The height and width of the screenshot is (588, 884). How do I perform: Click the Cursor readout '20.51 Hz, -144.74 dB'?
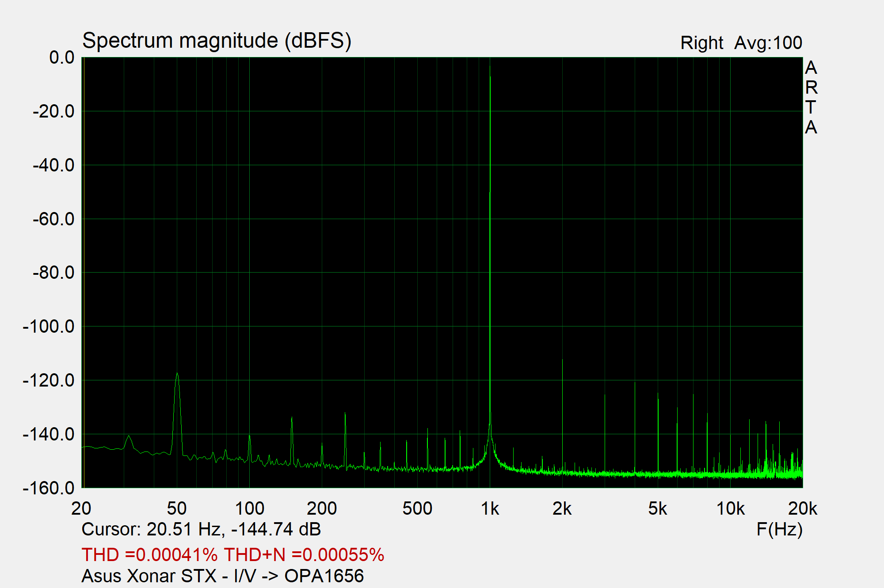coord(233,529)
